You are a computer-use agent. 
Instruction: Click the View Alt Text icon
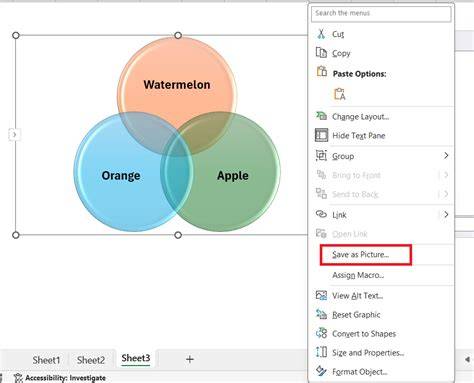coord(321,295)
